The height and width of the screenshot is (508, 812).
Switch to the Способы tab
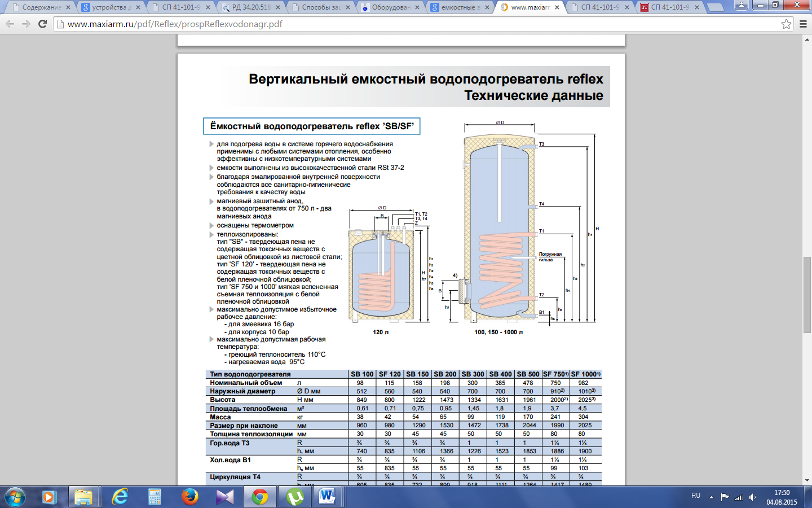point(321,7)
